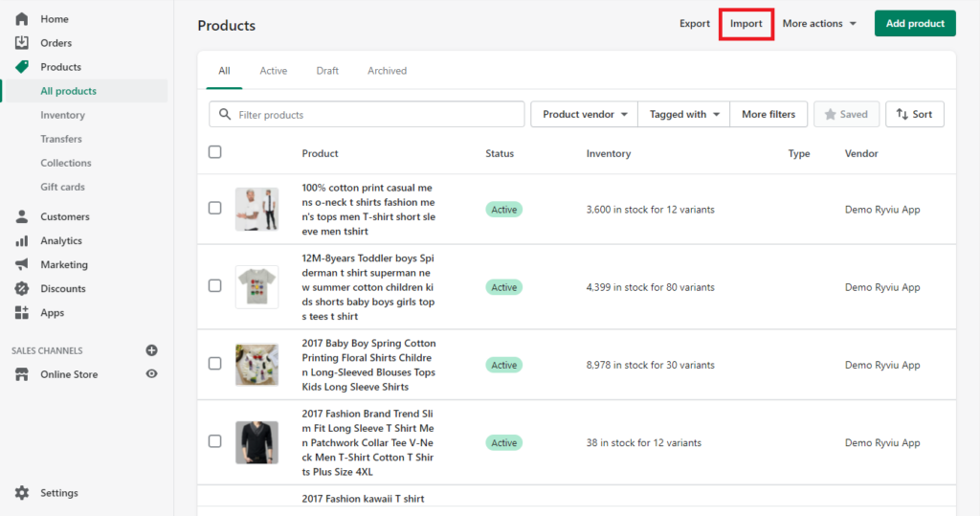This screenshot has height=516, width=980.
Task: Expand the More actions menu
Action: [x=818, y=24]
